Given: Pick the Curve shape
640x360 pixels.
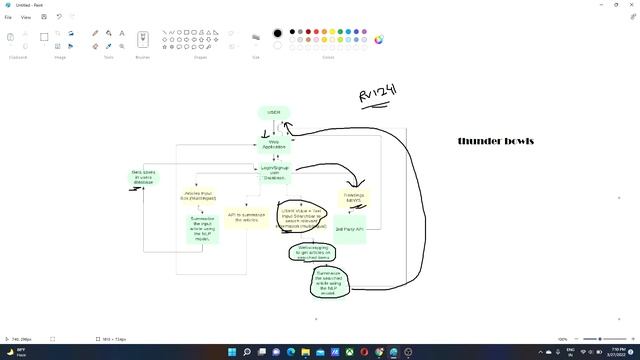Looking at the screenshot, I should tap(172, 32).
